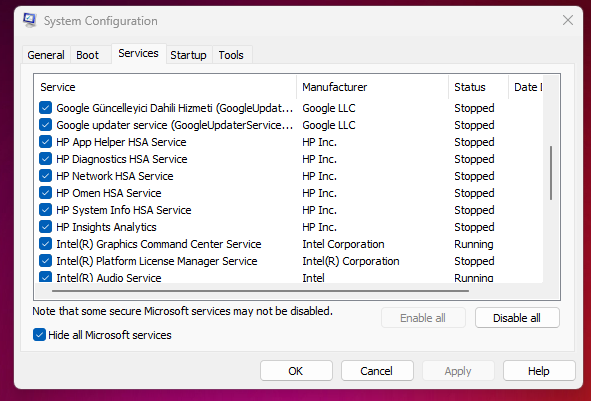Click the OK button
The width and height of the screenshot is (591, 401).
(296, 371)
